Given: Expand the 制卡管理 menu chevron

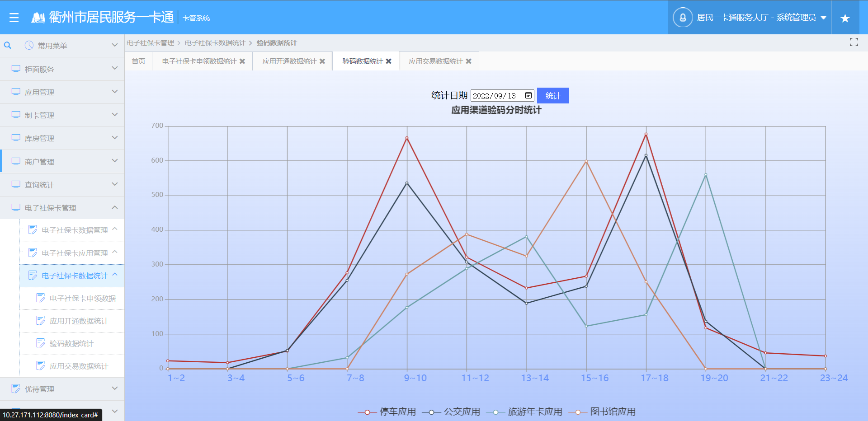Looking at the screenshot, I should pyautogui.click(x=115, y=115).
